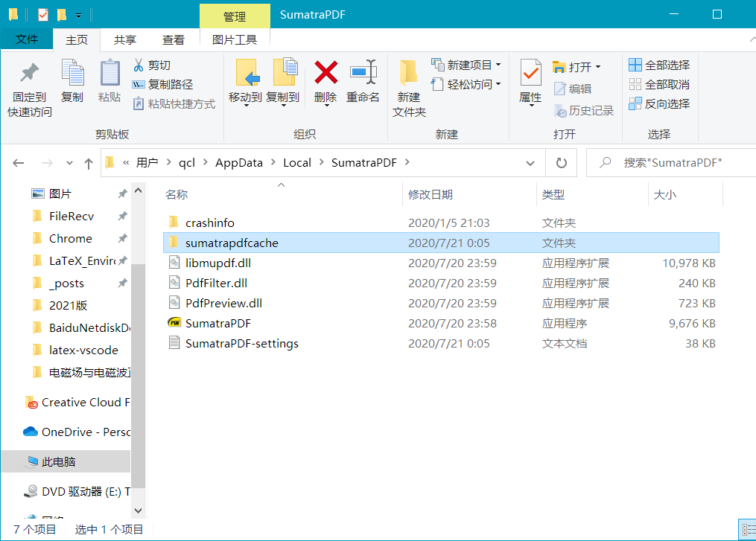The height and width of the screenshot is (541, 756).
Task: Click the Properties (属性) checkmark icon
Action: [530, 73]
